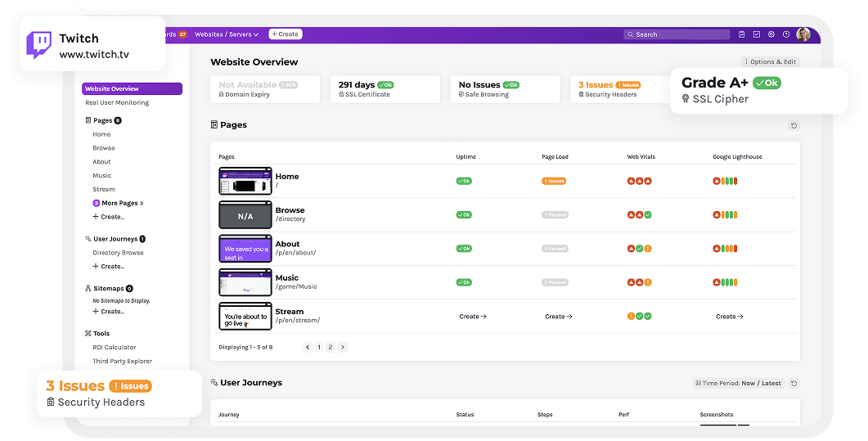Click the Uptime Ok badge for Music
Viewport: 868px width, 441px height.
(464, 282)
